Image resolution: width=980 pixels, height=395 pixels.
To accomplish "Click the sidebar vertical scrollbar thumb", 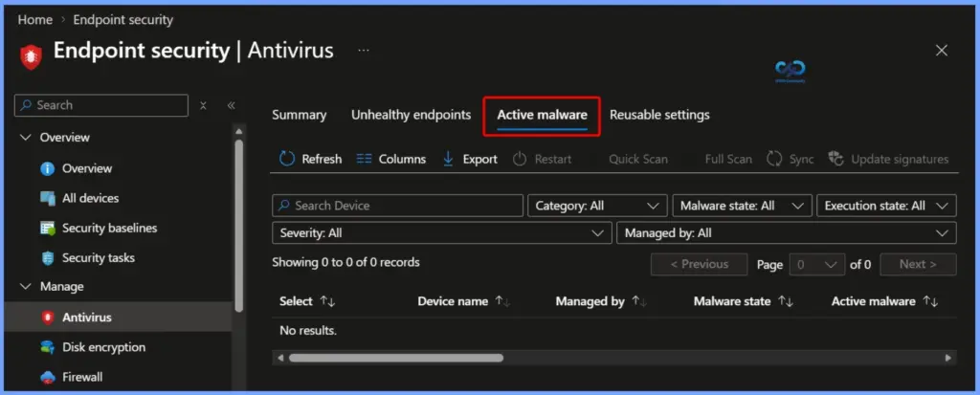I will (238, 225).
